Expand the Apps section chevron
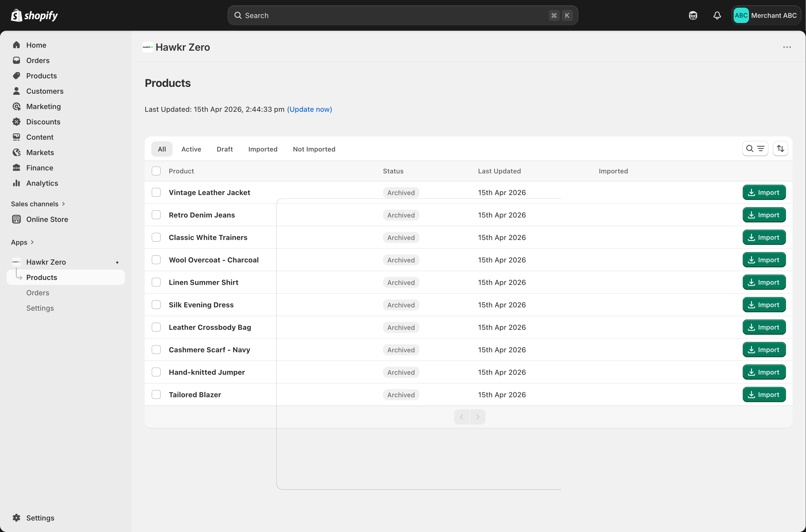The image size is (806, 532). coord(32,242)
